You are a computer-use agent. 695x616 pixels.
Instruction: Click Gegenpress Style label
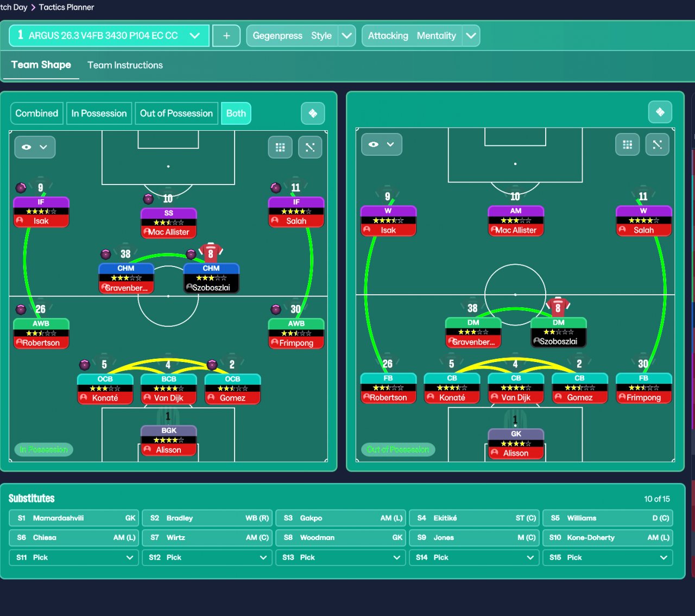(292, 36)
